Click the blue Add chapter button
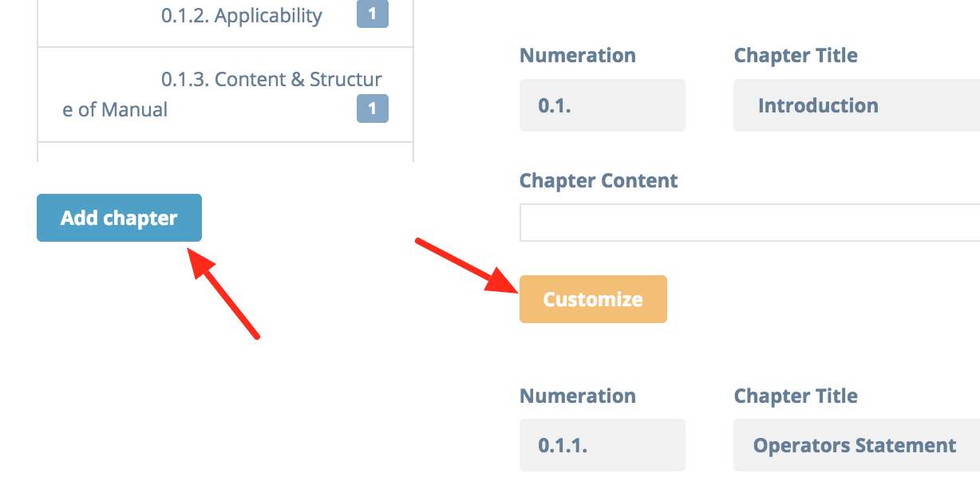980x485 pixels. pos(119,218)
